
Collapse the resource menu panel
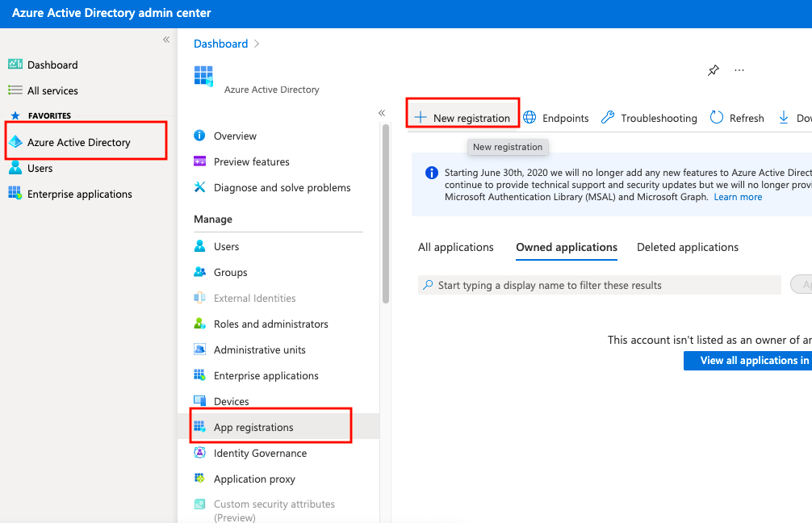[382, 113]
